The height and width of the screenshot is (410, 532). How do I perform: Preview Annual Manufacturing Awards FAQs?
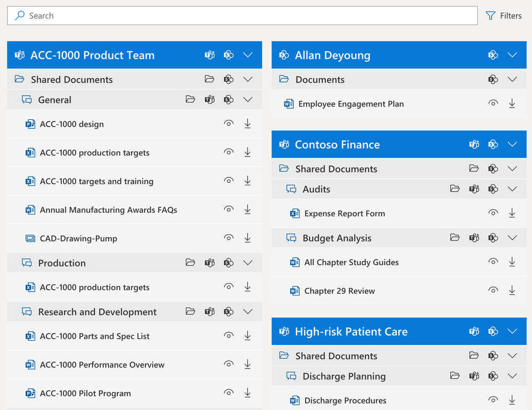228,209
